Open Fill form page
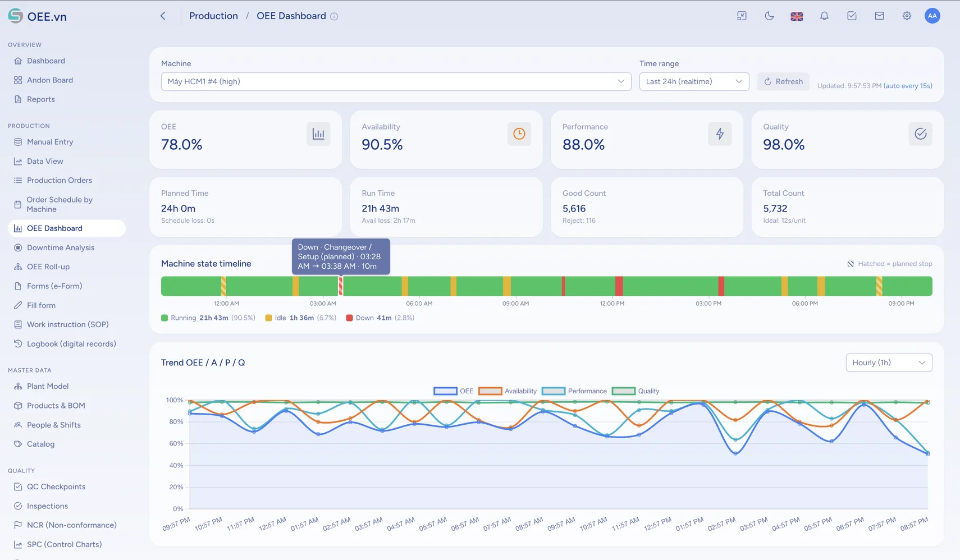The width and height of the screenshot is (960, 560). 67,305
